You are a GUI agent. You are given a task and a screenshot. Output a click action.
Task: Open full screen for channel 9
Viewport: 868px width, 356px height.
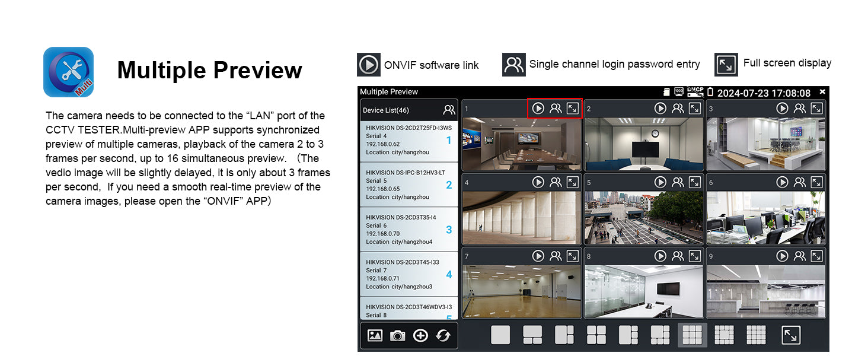[x=816, y=256]
